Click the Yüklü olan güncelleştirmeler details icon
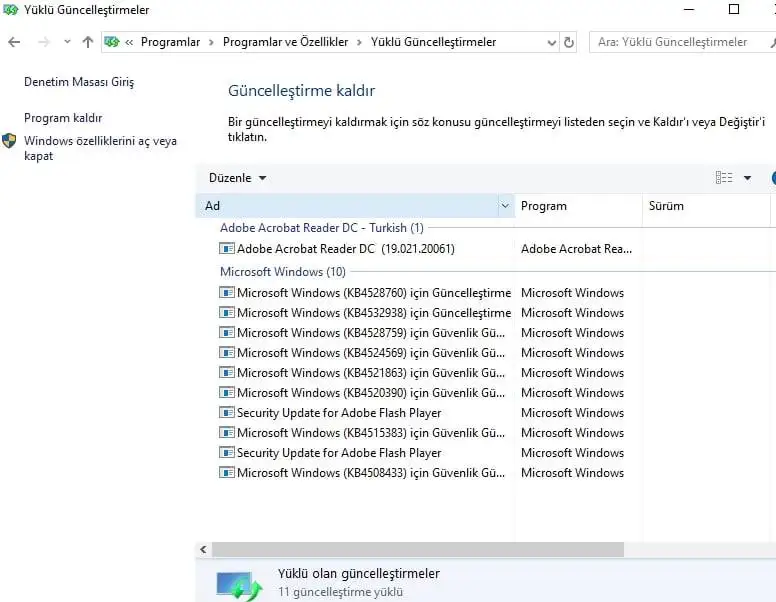 [240, 586]
